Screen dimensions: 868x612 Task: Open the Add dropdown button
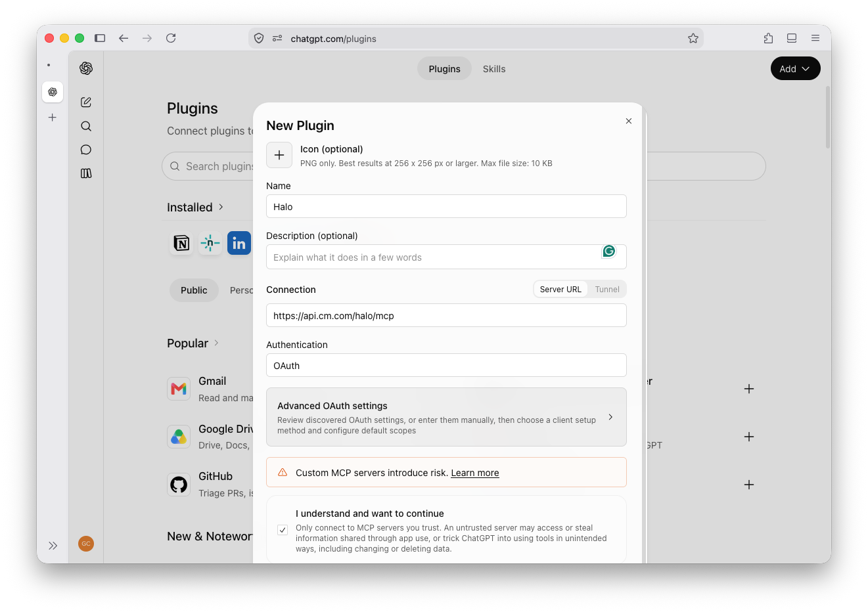795,68
